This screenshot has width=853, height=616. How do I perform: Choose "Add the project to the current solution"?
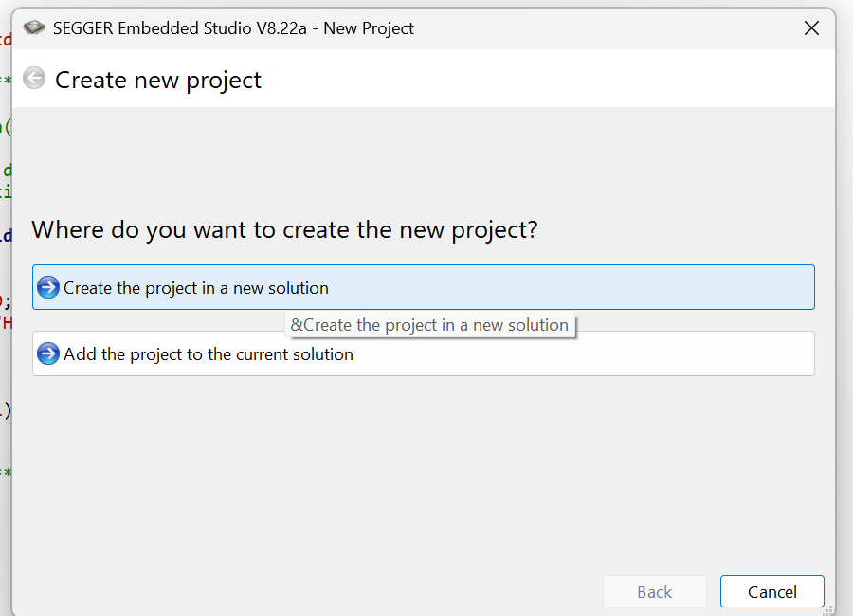[x=209, y=353]
